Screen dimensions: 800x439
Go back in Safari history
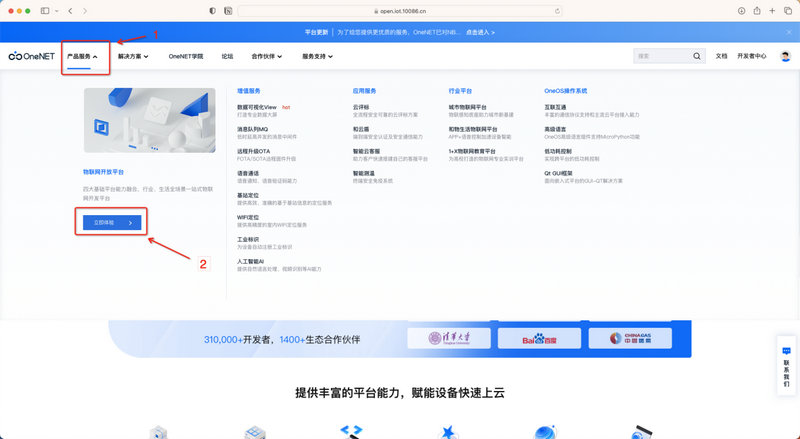click(x=70, y=11)
